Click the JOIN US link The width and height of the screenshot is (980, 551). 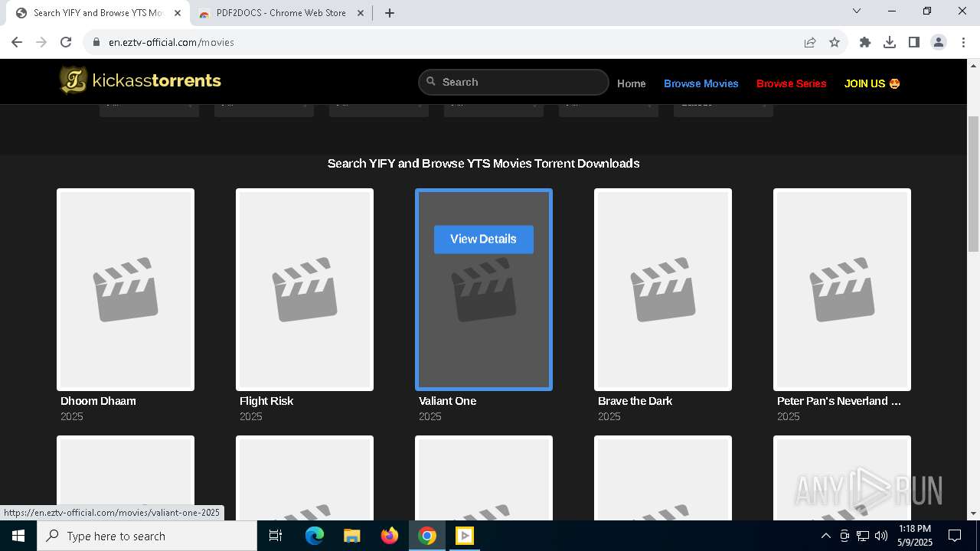tap(872, 83)
